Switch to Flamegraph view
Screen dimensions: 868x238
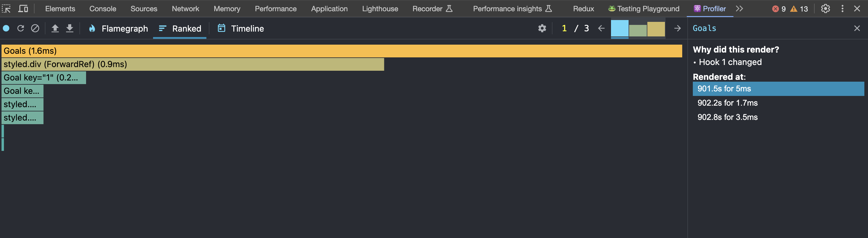(x=118, y=29)
